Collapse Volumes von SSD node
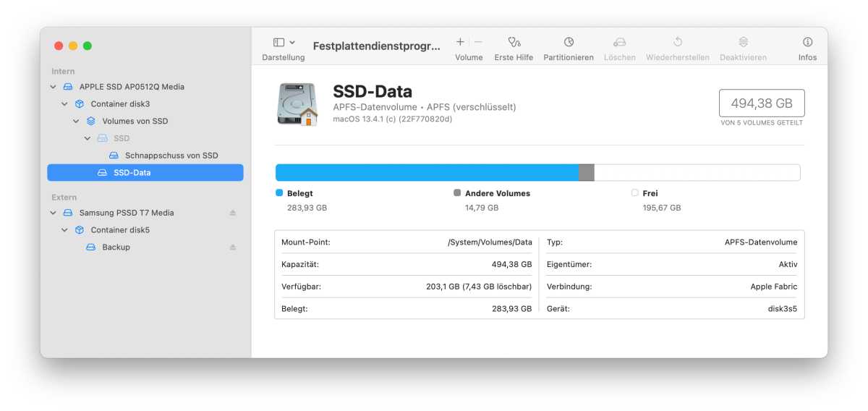868x411 pixels. (76, 122)
